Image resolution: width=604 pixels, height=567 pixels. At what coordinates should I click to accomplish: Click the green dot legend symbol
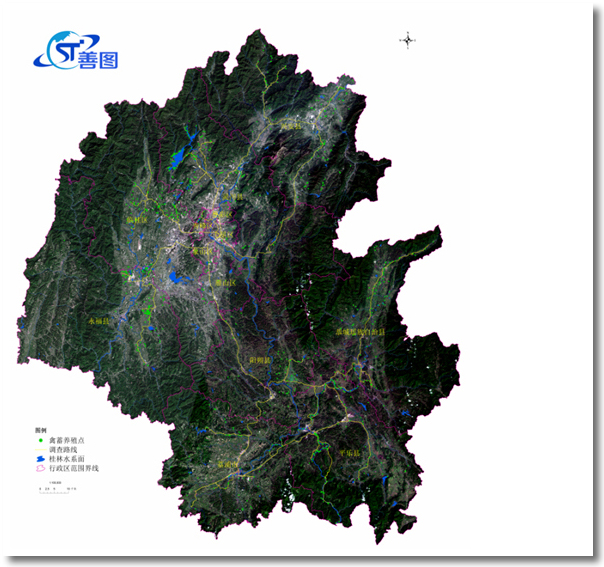point(41,440)
